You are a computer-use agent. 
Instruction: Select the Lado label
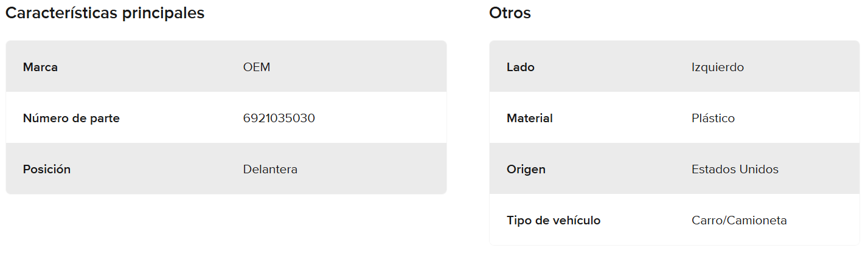point(521,67)
